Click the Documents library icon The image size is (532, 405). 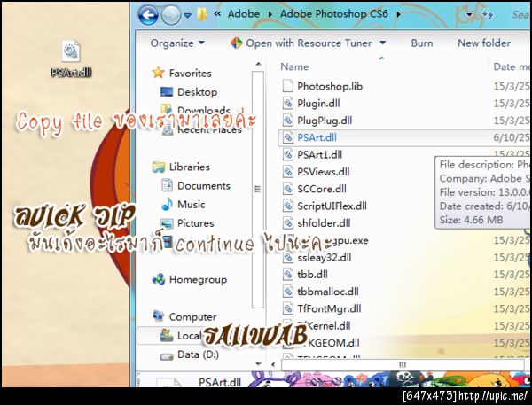(x=167, y=185)
